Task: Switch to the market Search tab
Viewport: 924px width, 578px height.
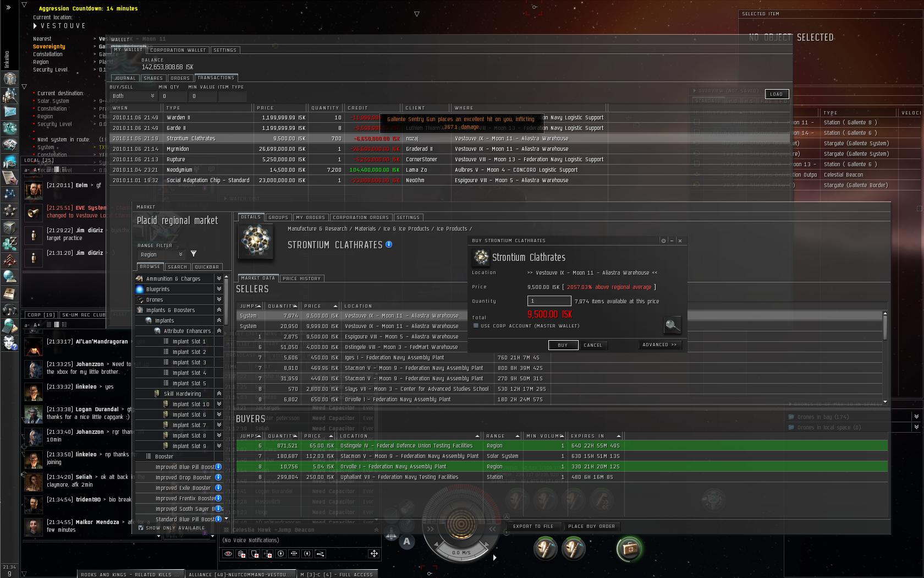Action: (x=177, y=267)
